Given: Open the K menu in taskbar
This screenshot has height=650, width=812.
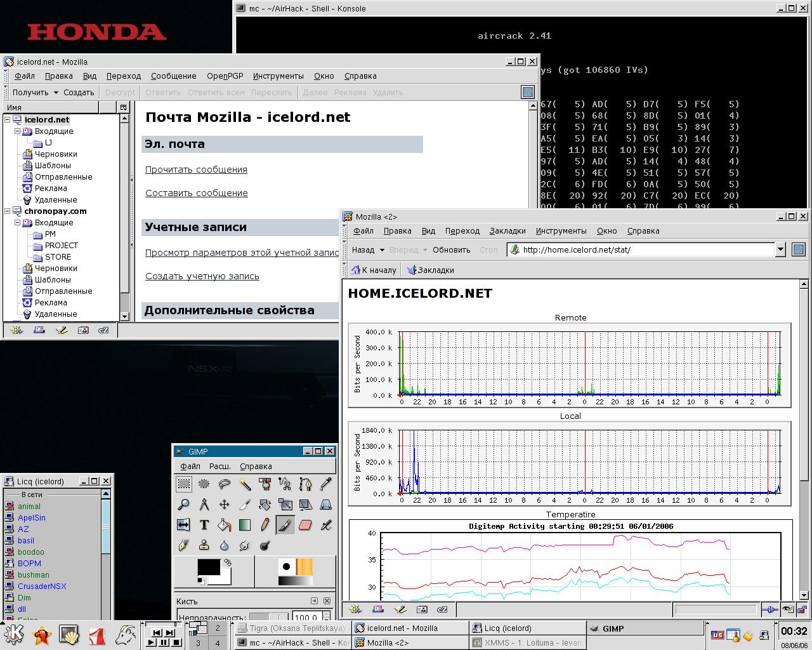Looking at the screenshot, I should click(14, 634).
